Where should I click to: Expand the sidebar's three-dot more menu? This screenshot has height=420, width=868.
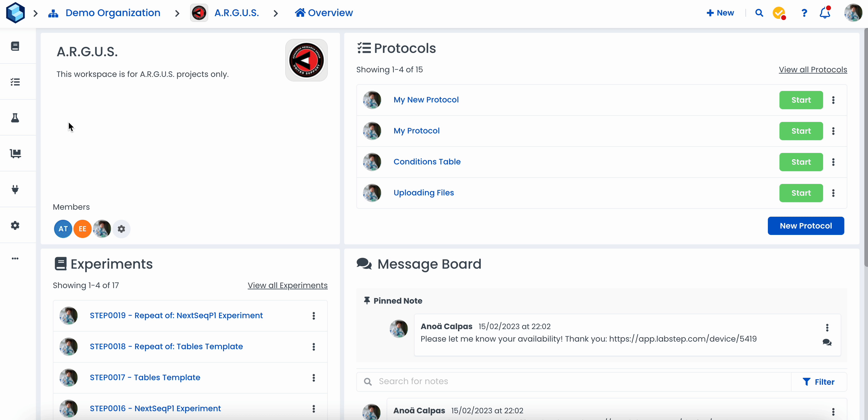(x=15, y=258)
